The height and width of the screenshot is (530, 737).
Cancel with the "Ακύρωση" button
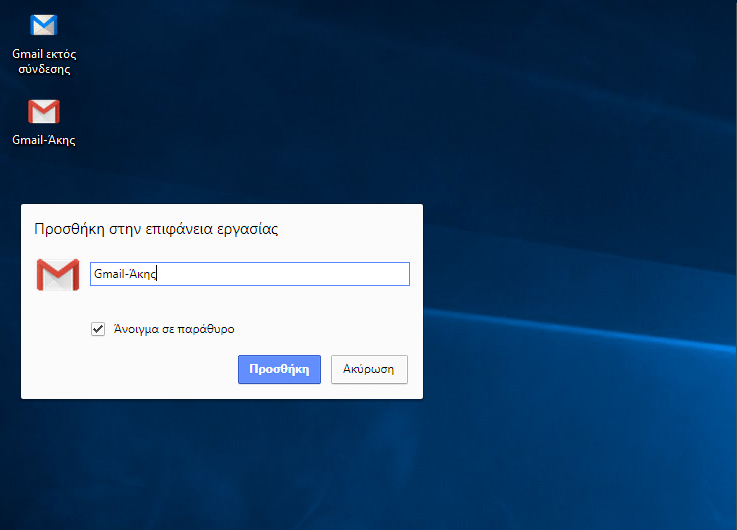point(369,369)
